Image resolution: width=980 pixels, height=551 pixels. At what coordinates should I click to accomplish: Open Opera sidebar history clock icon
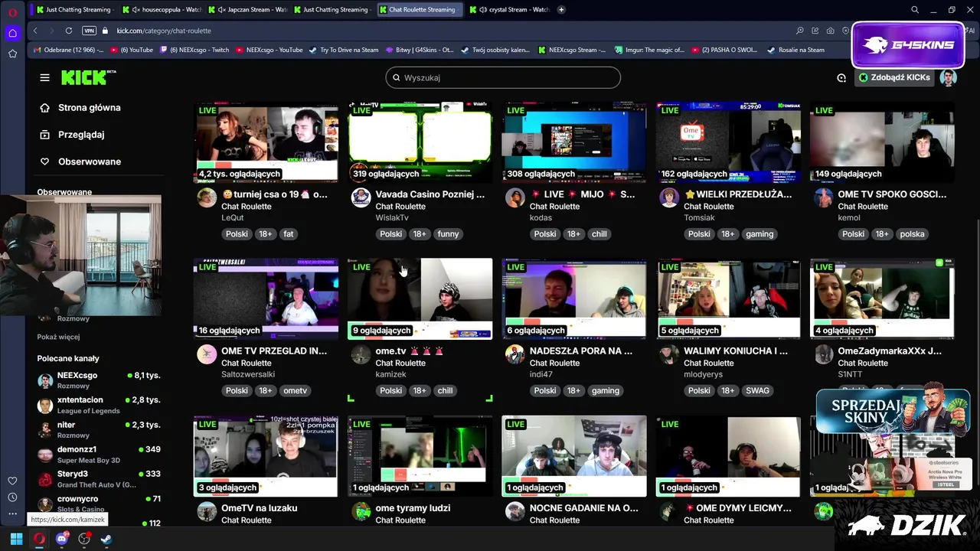point(12,497)
